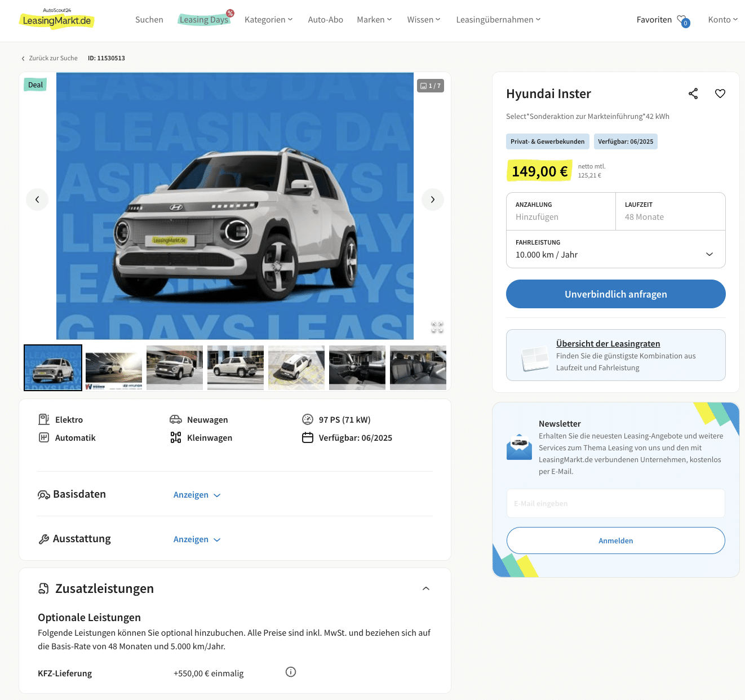Image resolution: width=745 pixels, height=700 pixels.
Task: Open the Wissen dropdown menu
Action: tap(424, 20)
